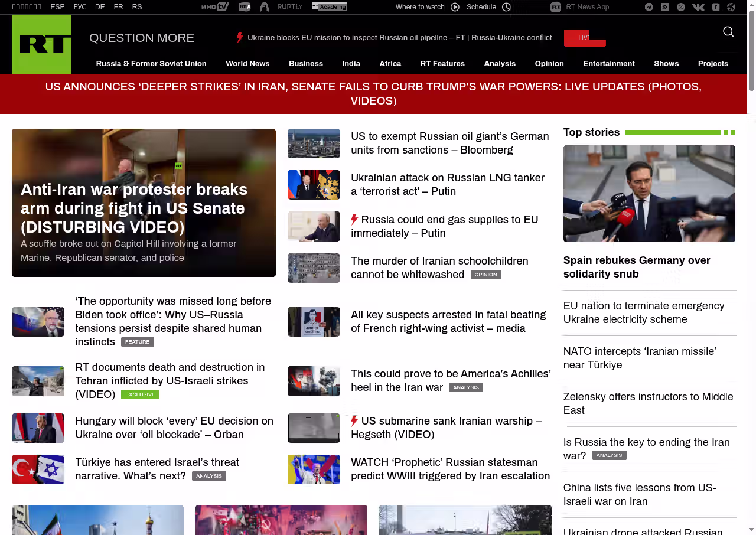This screenshot has height=535, width=756.
Task: Click the RT Academy logo
Action: tap(330, 7)
